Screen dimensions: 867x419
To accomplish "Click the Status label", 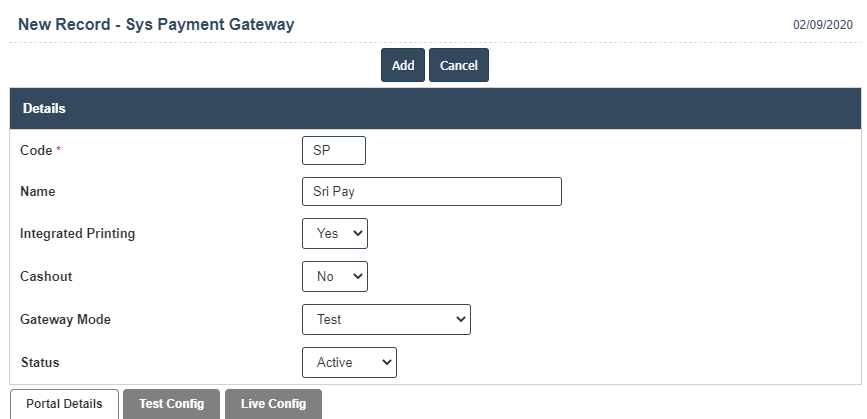I will click(40, 362).
